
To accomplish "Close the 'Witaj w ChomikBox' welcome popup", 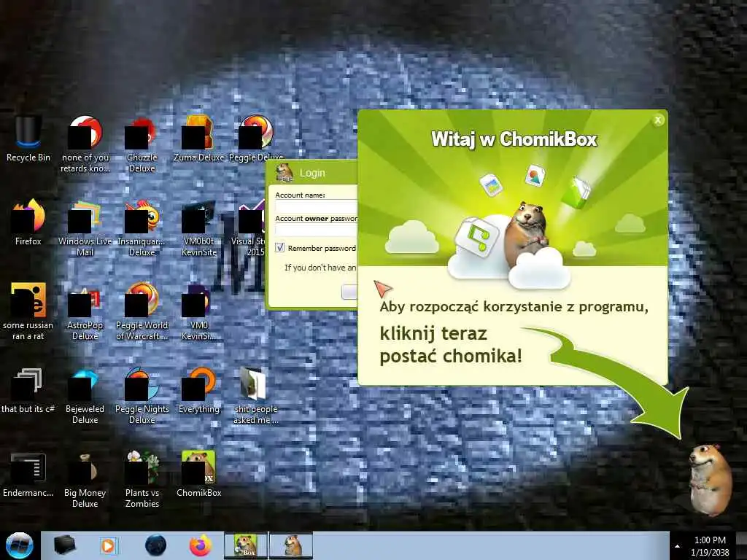I will tap(658, 120).
